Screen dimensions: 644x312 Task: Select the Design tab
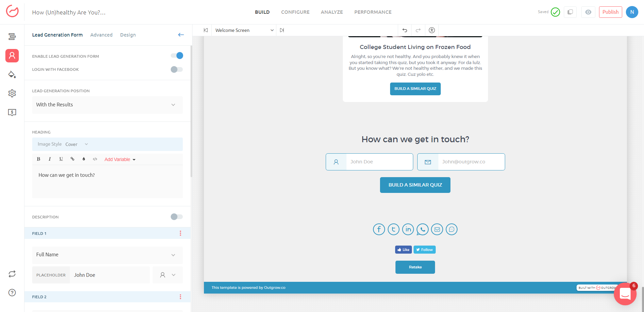pyautogui.click(x=128, y=35)
